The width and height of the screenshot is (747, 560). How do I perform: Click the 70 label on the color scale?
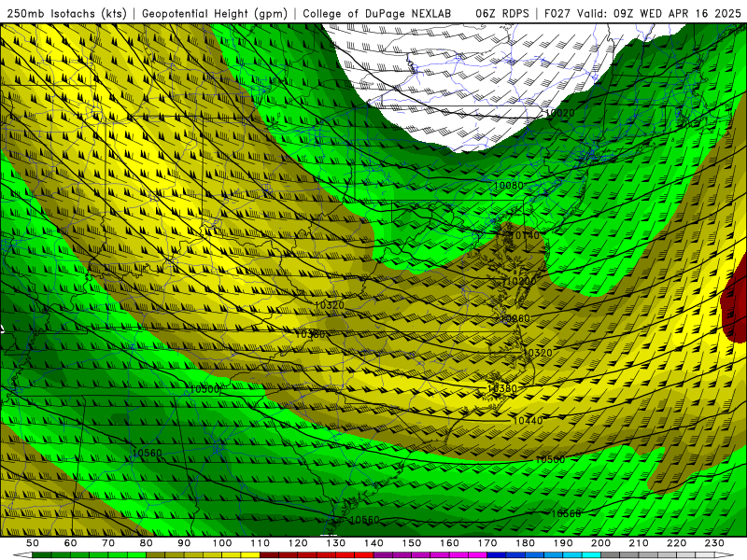(x=108, y=543)
